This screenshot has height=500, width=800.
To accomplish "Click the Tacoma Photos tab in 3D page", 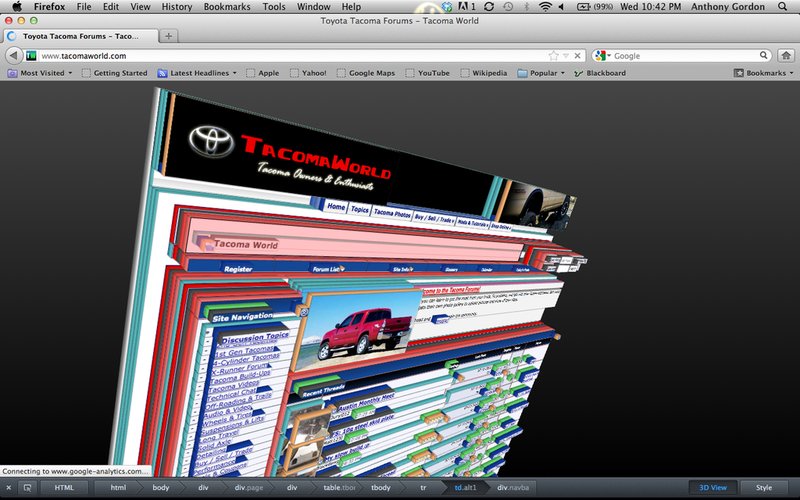I will 392,213.
